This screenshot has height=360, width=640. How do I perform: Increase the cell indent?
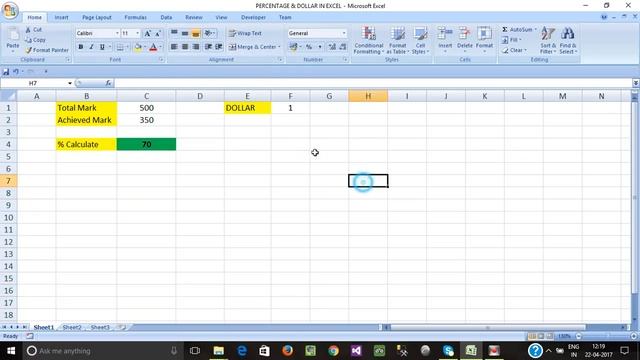tap(219, 47)
